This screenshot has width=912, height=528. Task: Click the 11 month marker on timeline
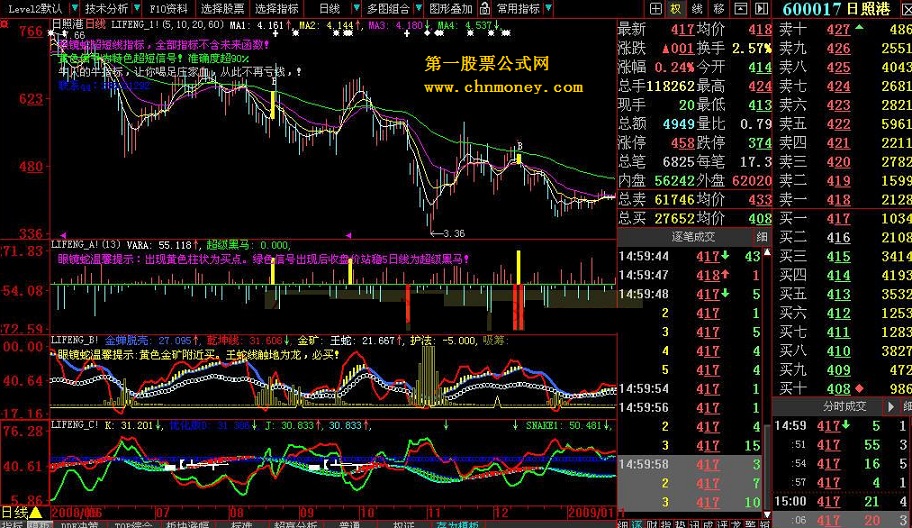[435, 512]
